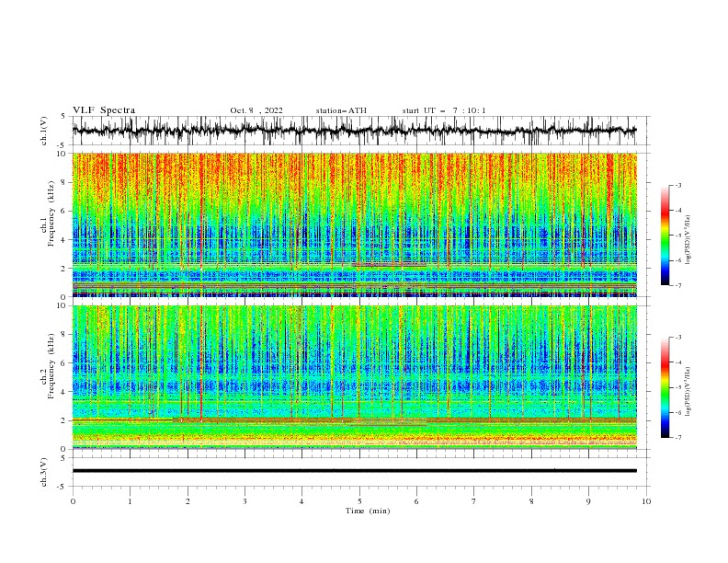The image size is (728, 563).
Task: Click the "ch.1(V)" waveform axis label
Action: point(44,131)
